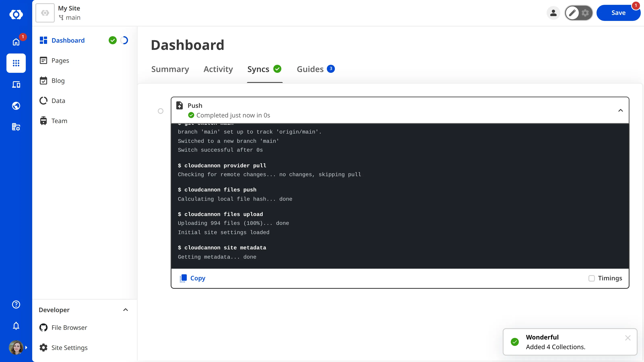The image size is (644, 362).
Task: Click the 'Added 4 Collections.' message
Action: coord(555,347)
